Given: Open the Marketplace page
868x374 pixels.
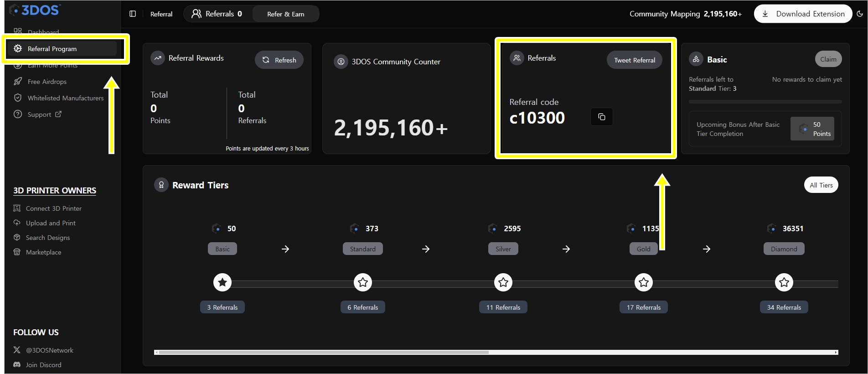Looking at the screenshot, I should tap(43, 252).
